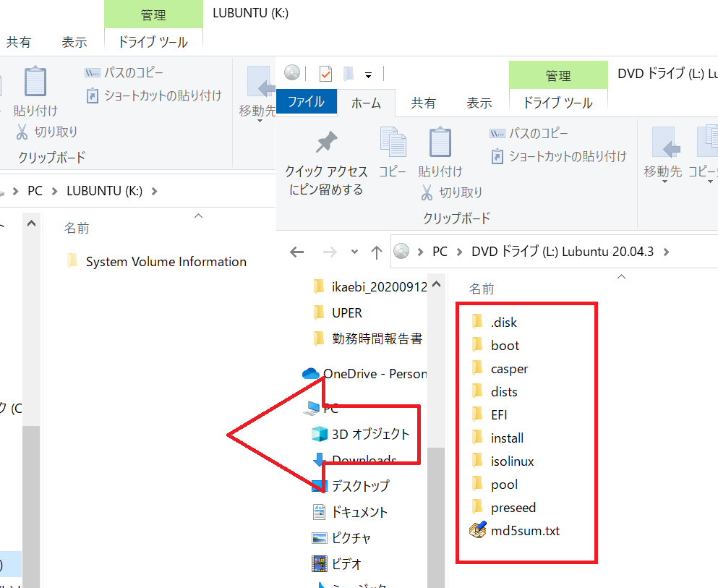
Task: Sort by Name column in DVD window
Action: click(x=482, y=289)
